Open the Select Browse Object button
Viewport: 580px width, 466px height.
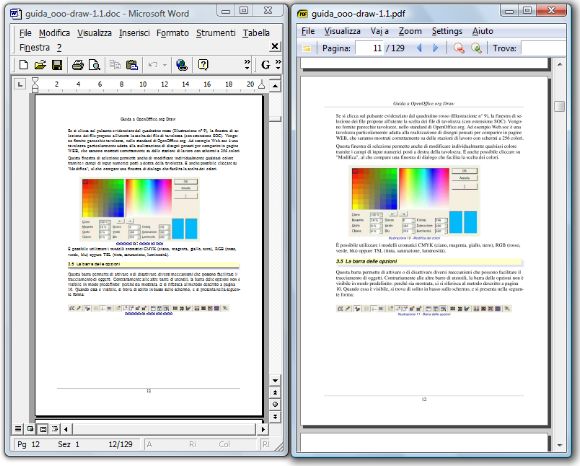click(x=275, y=405)
